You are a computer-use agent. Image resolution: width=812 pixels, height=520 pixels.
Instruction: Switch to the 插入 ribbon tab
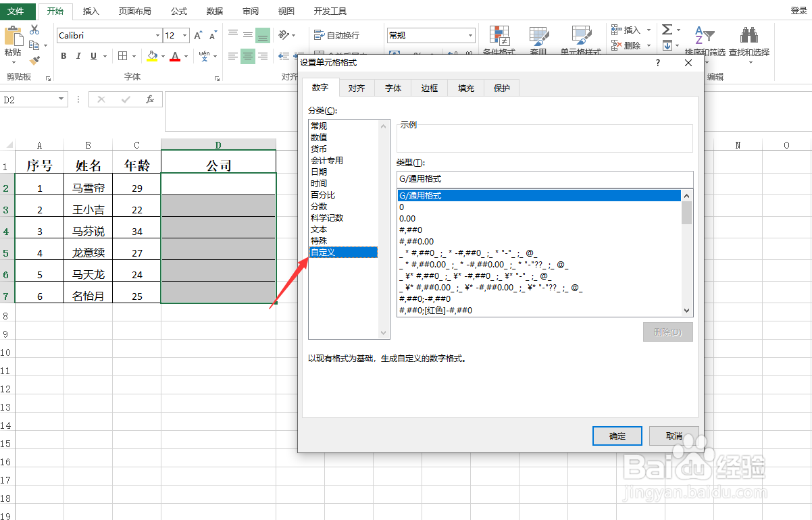(x=91, y=11)
